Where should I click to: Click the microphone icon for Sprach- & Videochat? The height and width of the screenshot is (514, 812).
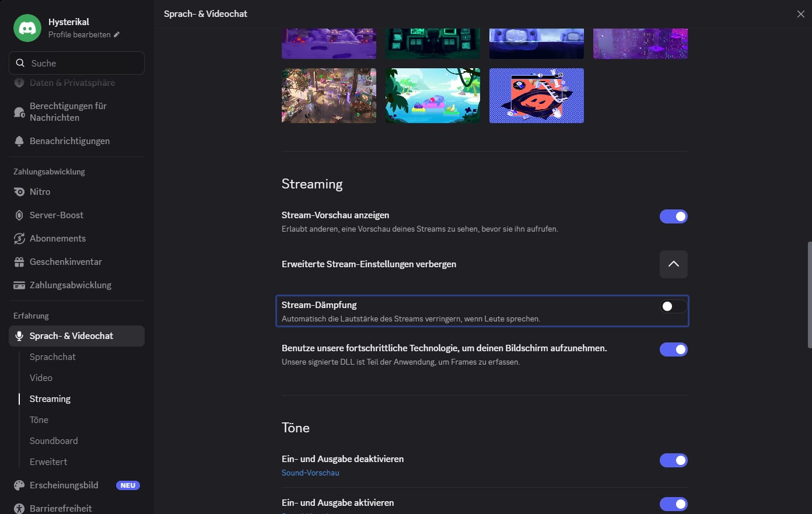(19, 336)
